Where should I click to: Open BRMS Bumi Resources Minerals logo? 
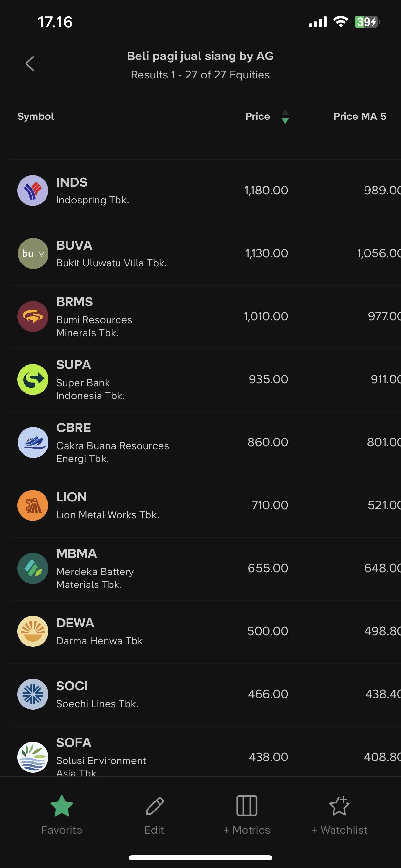coord(33,316)
